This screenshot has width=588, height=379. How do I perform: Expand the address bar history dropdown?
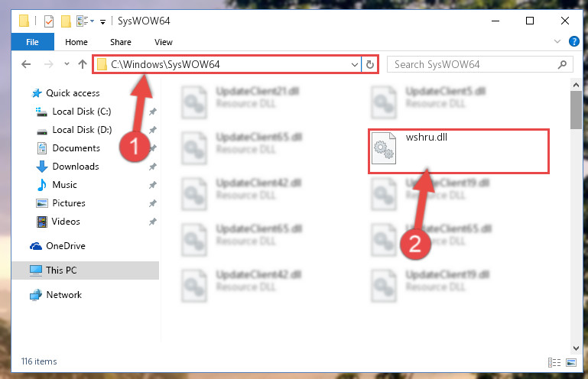[354, 64]
